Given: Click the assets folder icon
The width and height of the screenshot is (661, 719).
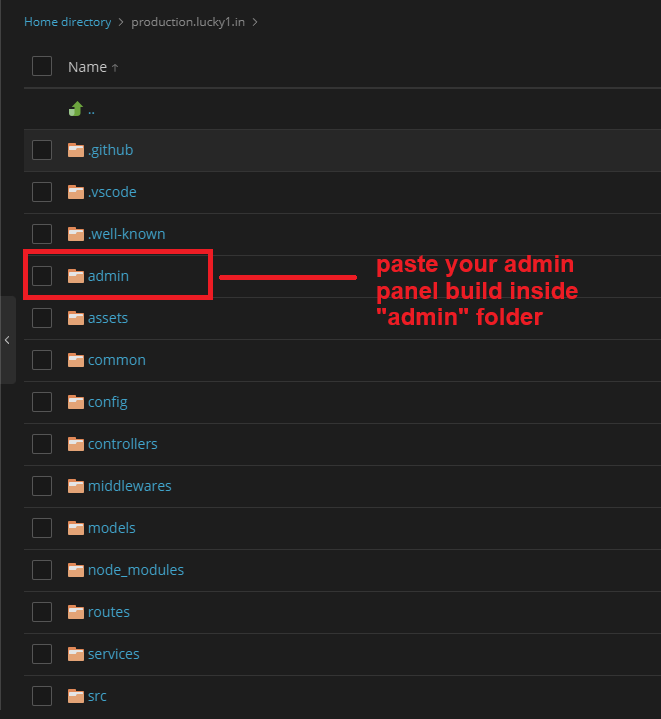Looking at the screenshot, I should coord(76,318).
